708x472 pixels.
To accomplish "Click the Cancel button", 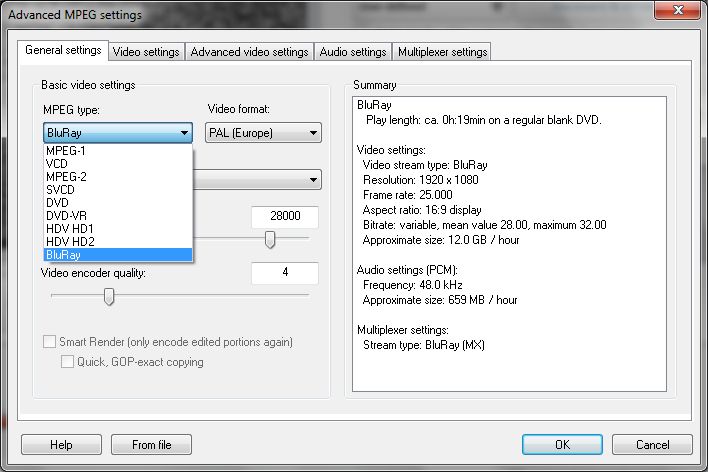I will click(652, 445).
